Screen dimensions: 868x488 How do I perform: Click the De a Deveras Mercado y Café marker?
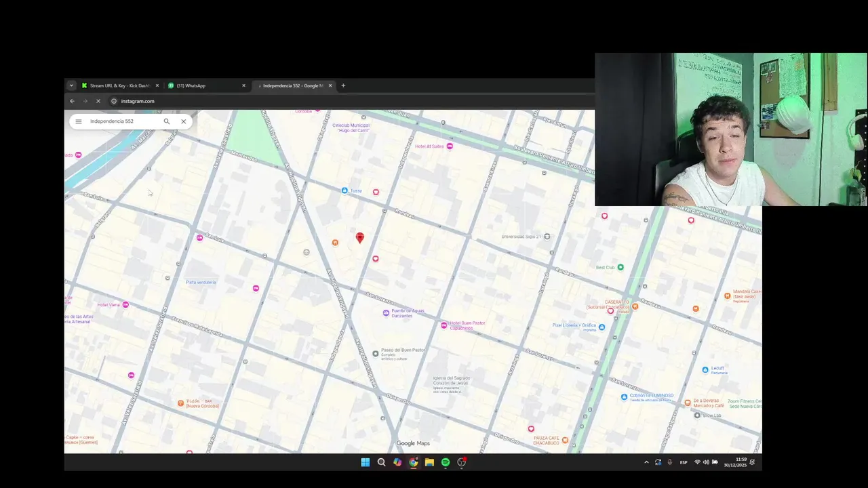coord(688,403)
